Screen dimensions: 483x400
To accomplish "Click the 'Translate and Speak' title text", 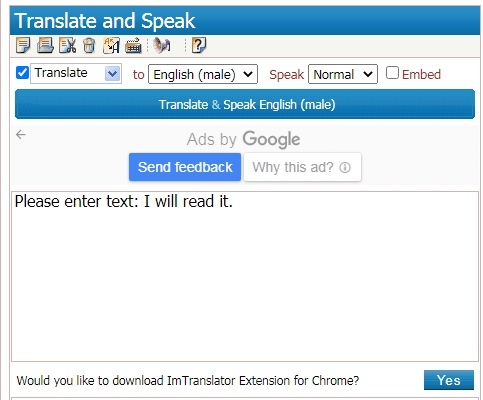I will coord(105,21).
